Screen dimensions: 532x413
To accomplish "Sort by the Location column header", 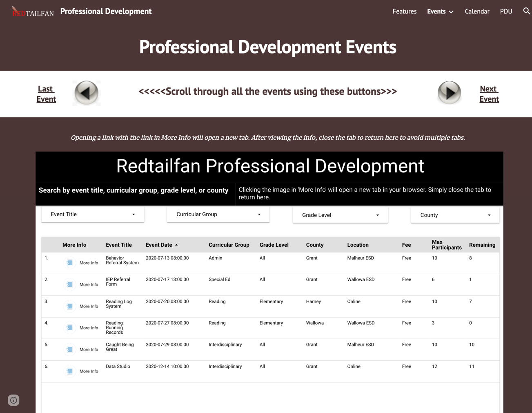I will click(x=358, y=245).
